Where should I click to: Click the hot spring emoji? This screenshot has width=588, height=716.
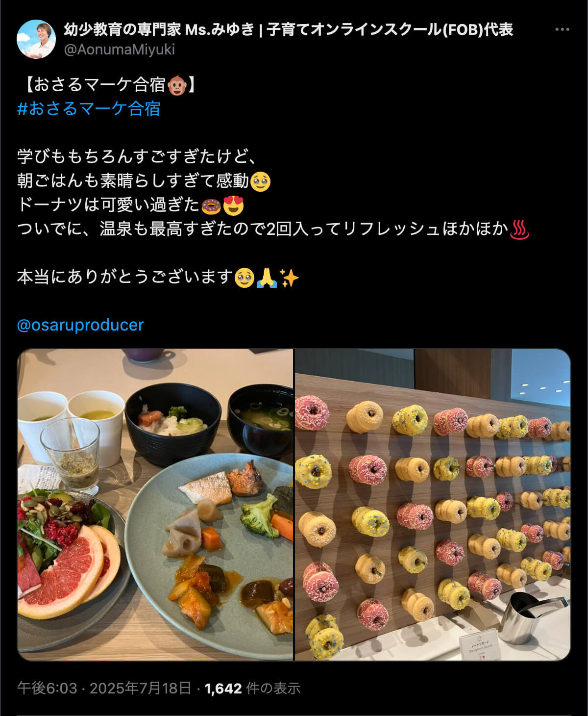click(520, 230)
